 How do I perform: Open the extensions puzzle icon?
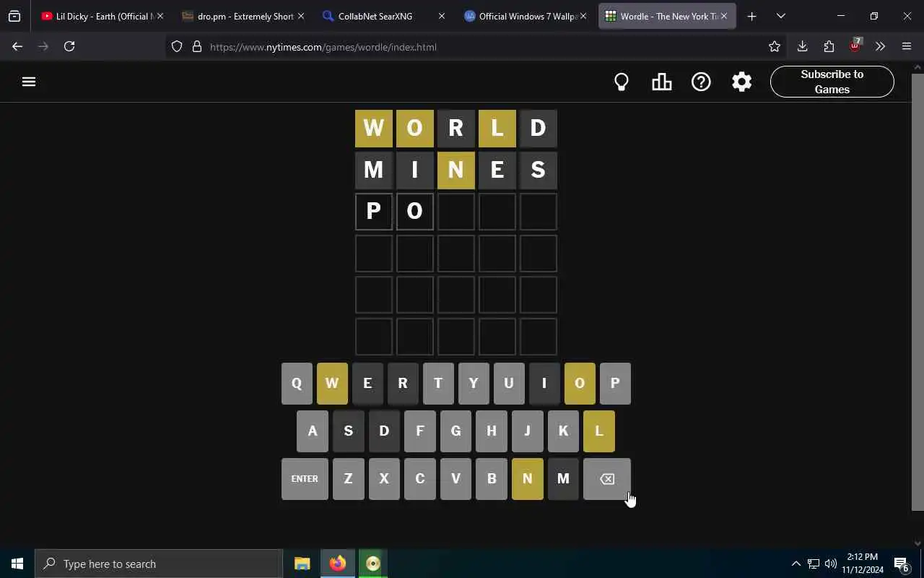click(x=829, y=46)
